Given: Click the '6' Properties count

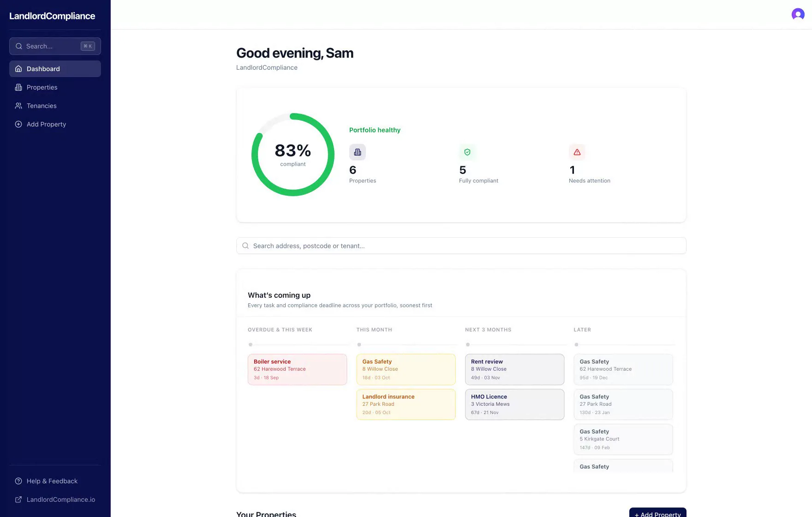Looking at the screenshot, I should (x=353, y=170).
